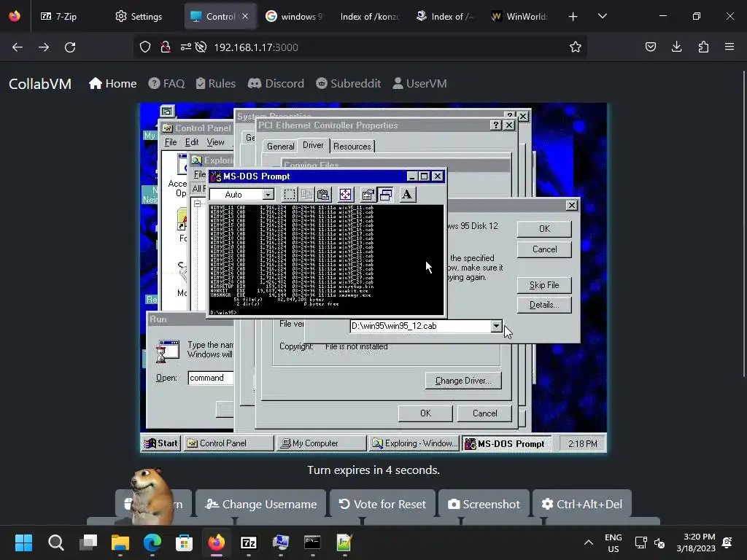This screenshot has width=747, height=560.
Task: Open the CollabVM Home link
Action: pos(112,83)
